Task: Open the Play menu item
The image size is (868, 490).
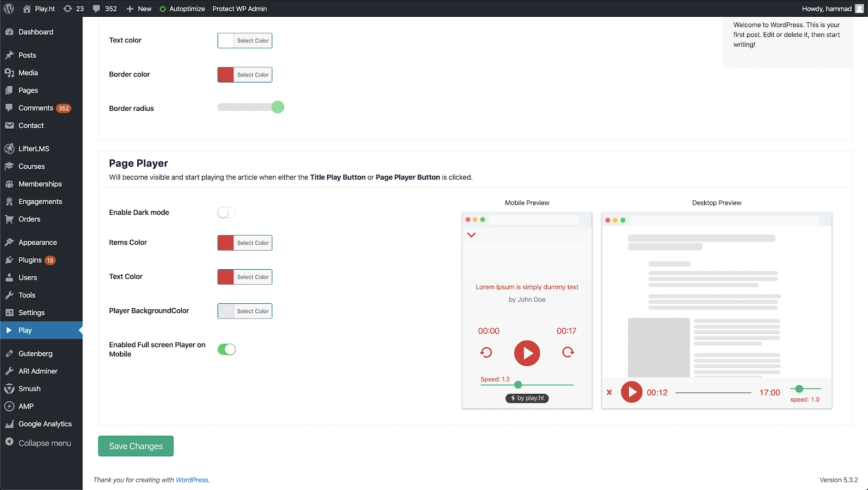Action: [x=41, y=330]
